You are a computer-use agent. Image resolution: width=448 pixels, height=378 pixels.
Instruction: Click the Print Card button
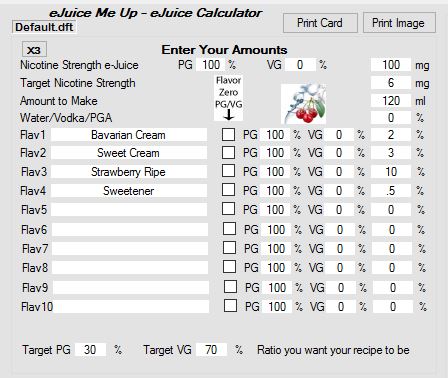pos(320,23)
